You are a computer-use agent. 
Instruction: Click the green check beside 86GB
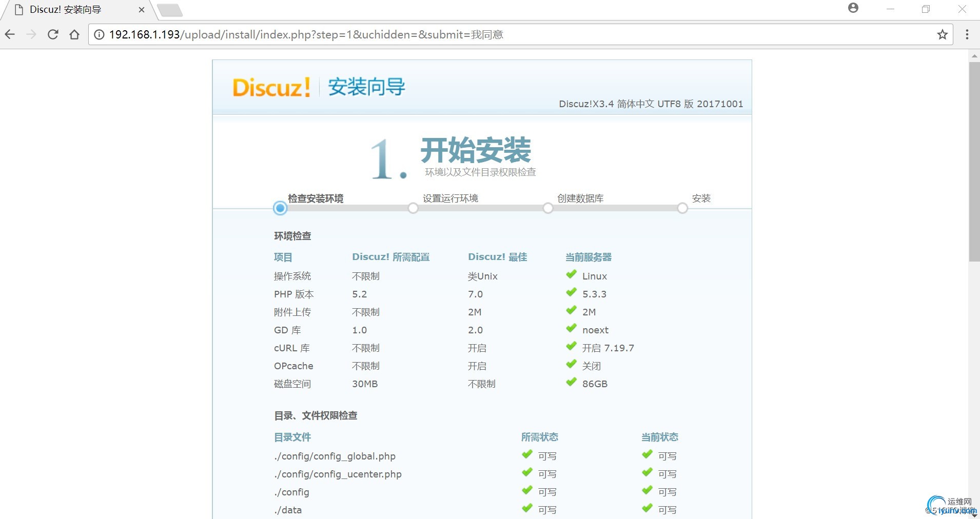pos(571,382)
